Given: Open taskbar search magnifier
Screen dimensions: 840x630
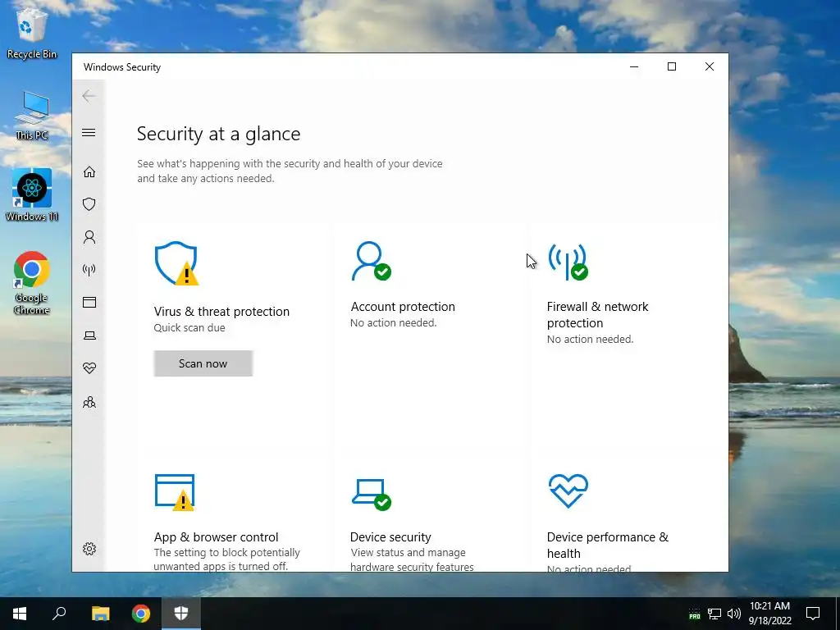Looking at the screenshot, I should 59,614.
